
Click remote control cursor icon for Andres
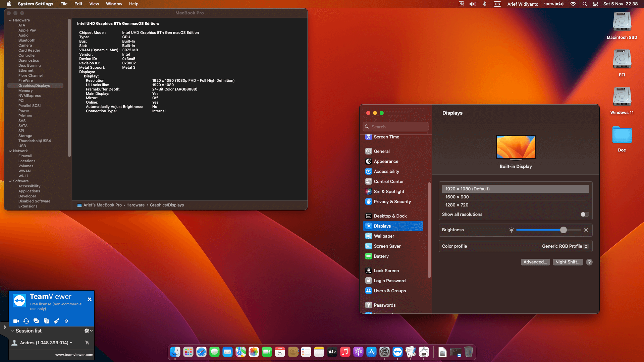tap(87, 343)
